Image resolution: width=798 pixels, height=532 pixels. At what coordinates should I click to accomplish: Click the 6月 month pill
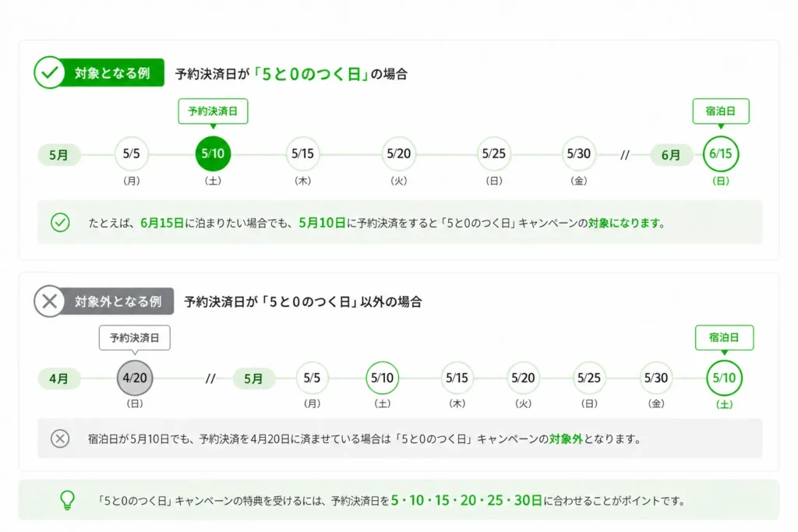tap(671, 155)
